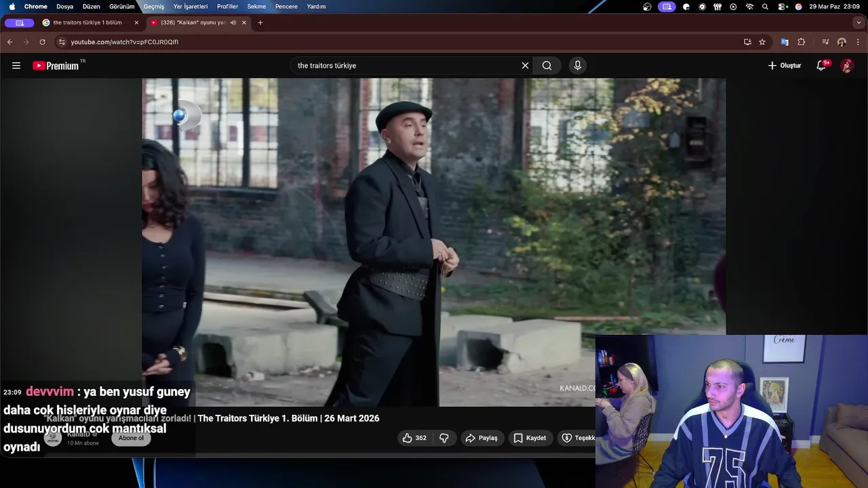This screenshot has height=488, width=868.
Task: Click the Oluştur create button
Action: coord(785,66)
